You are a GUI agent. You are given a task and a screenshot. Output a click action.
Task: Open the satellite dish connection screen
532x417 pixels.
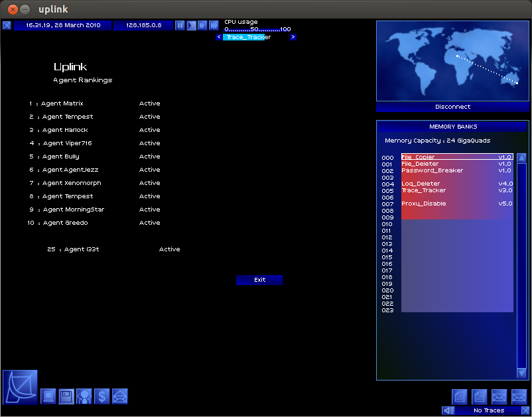20,387
